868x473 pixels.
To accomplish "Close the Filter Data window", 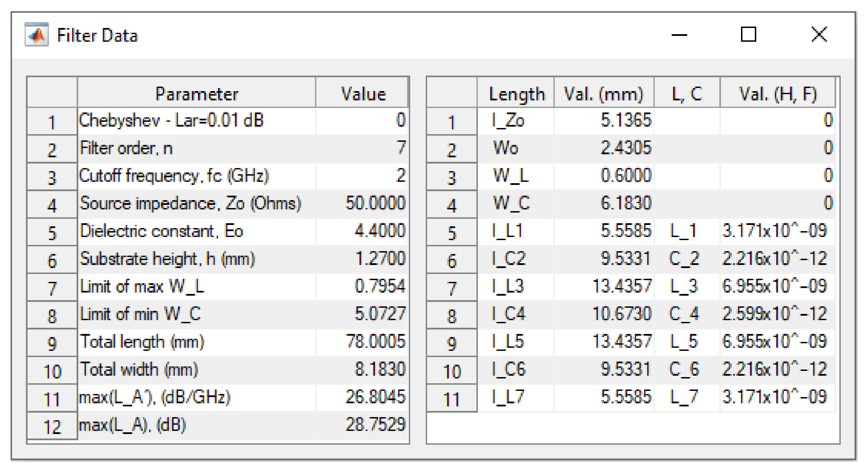I will pyautogui.click(x=819, y=35).
